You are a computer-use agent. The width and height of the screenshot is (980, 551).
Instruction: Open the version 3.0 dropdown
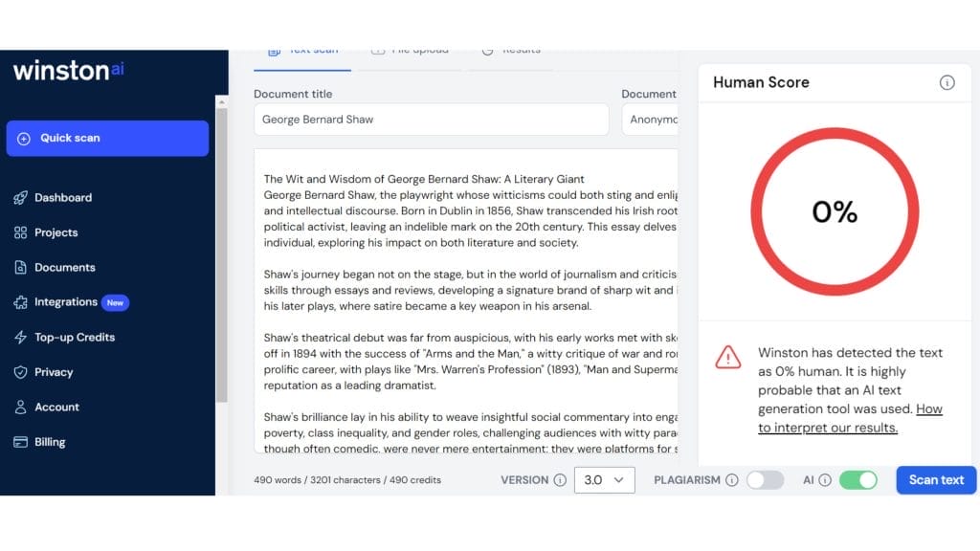click(605, 480)
